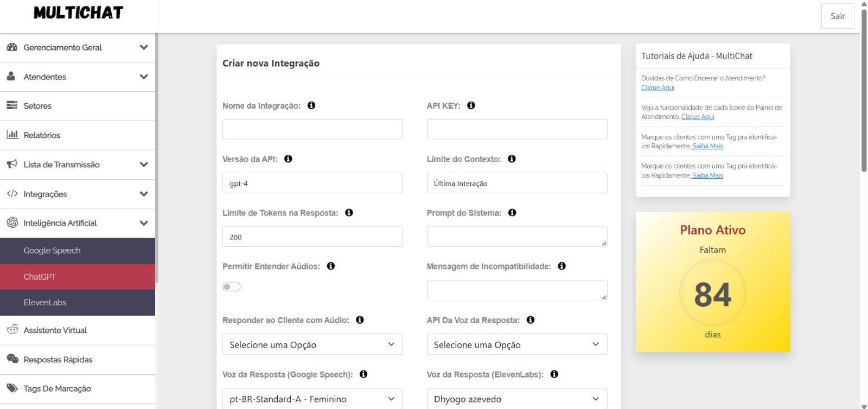Open Responder ao Cliente com Áudio dropdown

[x=312, y=344]
